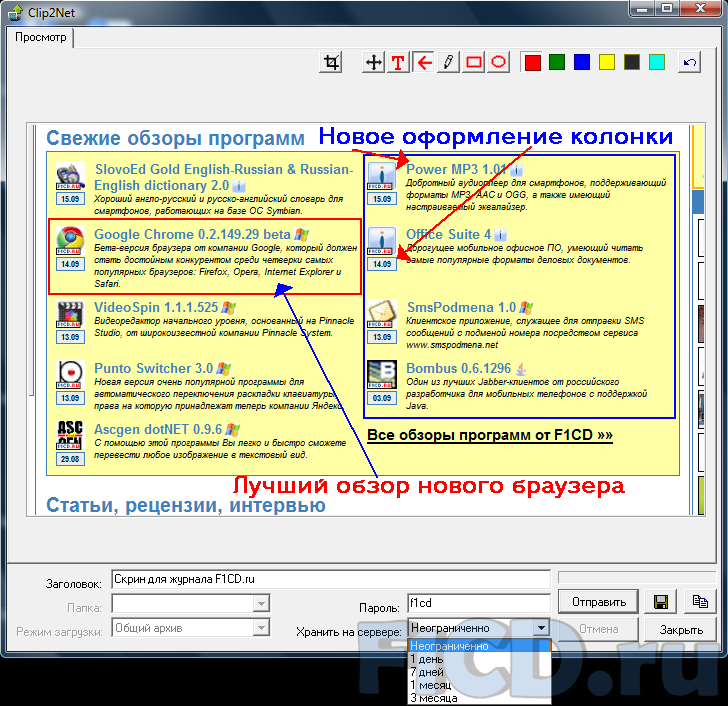Click the Статьи, рецензии, интервью heading
This screenshot has height=706, width=728.
tap(186, 505)
